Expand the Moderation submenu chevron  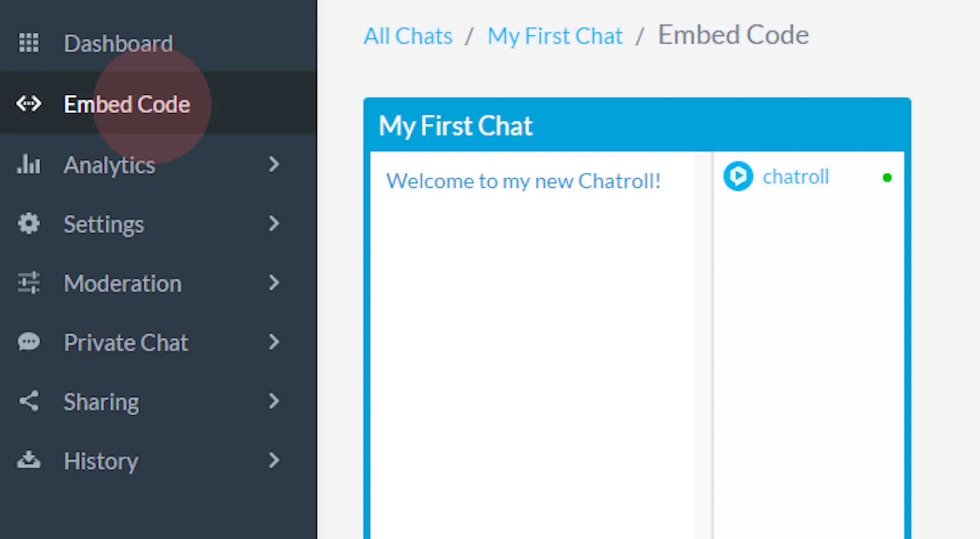[274, 283]
